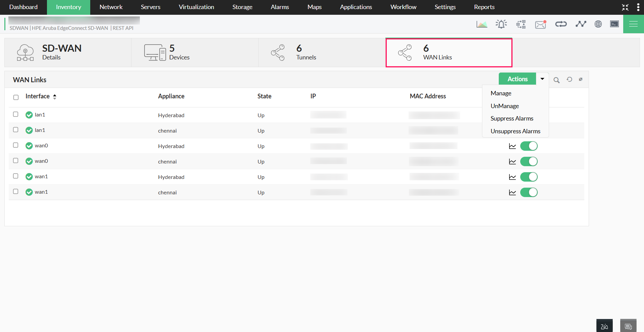Click the MAC Address column header

[x=428, y=96]
